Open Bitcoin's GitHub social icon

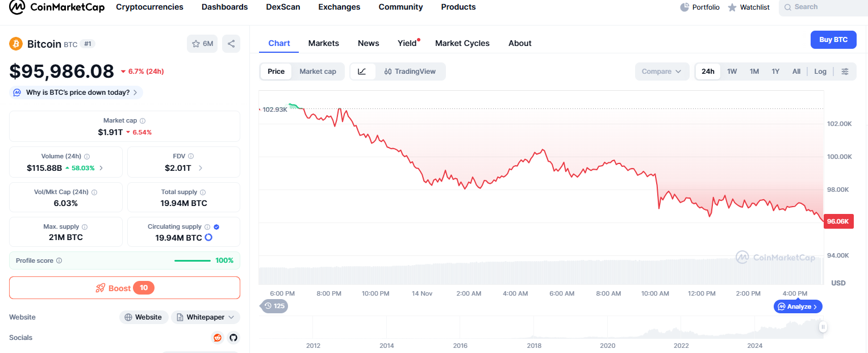[x=233, y=338]
